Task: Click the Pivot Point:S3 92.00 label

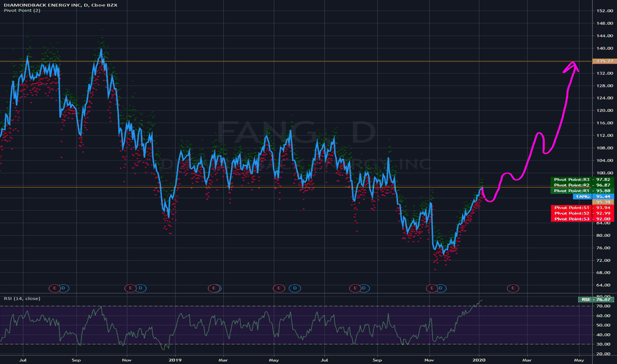Action: pyautogui.click(x=582, y=219)
